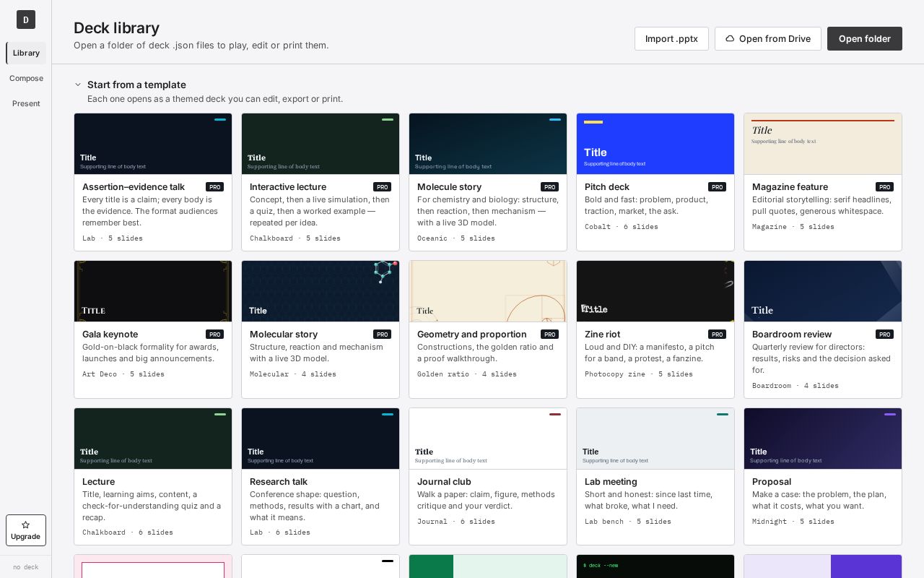Click the 'Midnight · 5 slides' label
Viewport: 924px width, 578px height.
point(793,522)
